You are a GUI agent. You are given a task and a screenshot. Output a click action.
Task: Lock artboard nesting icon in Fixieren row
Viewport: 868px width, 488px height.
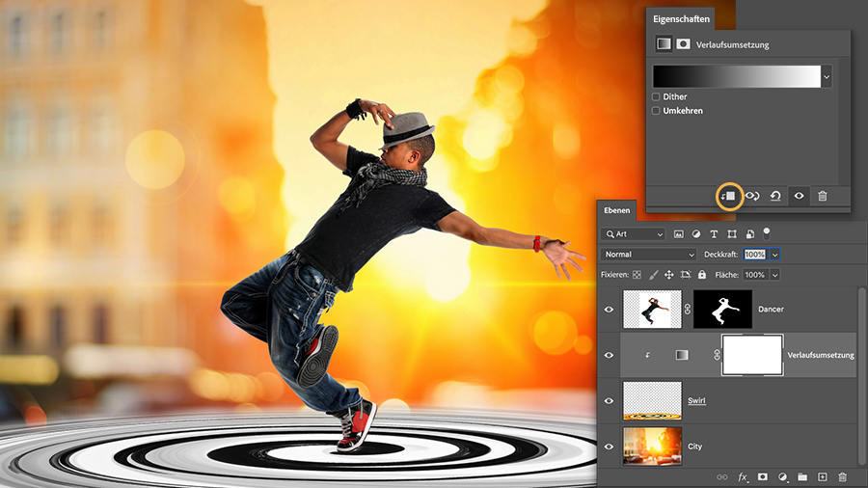pyautogui.click(x=686, y=275)
